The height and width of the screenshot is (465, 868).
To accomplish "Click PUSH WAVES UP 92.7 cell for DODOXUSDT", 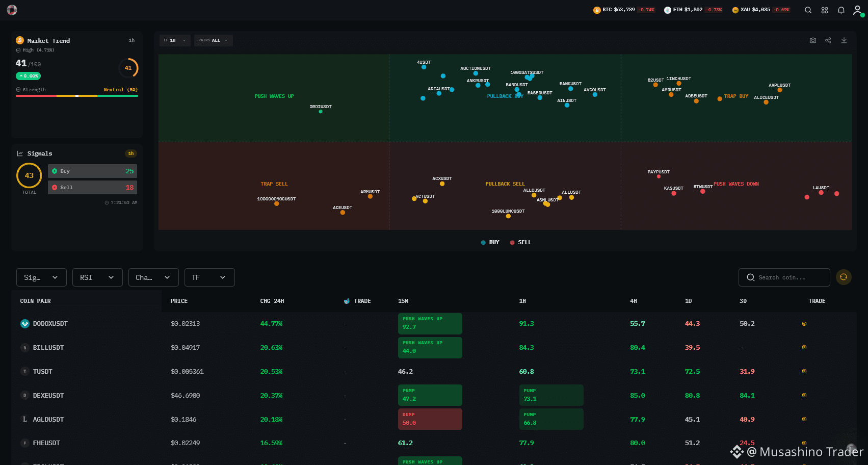I will (430, 324).
